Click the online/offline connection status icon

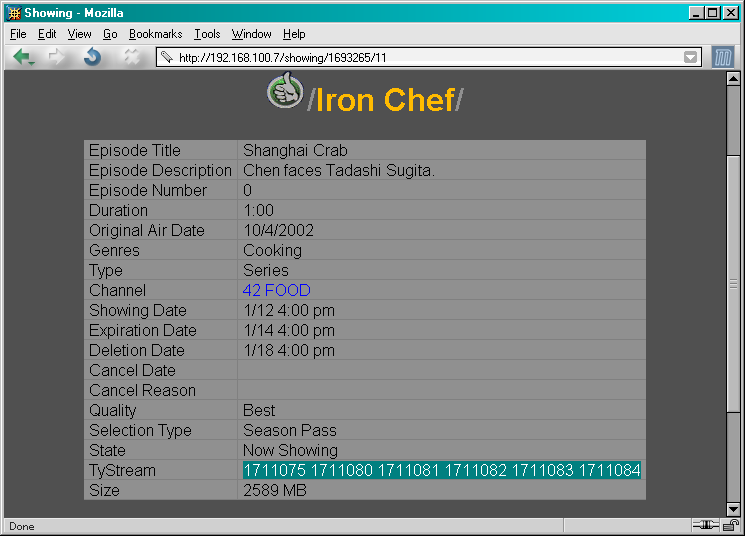(704, 526)
